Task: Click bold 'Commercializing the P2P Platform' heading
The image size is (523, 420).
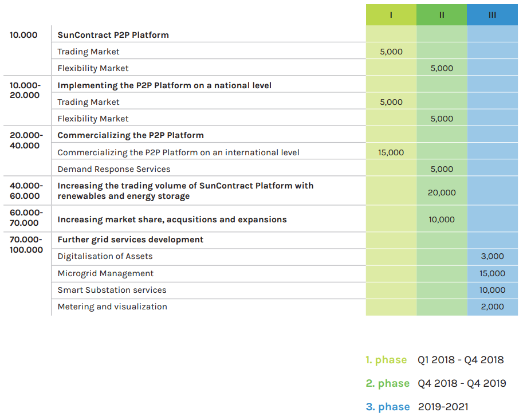Action: point(131,135)
